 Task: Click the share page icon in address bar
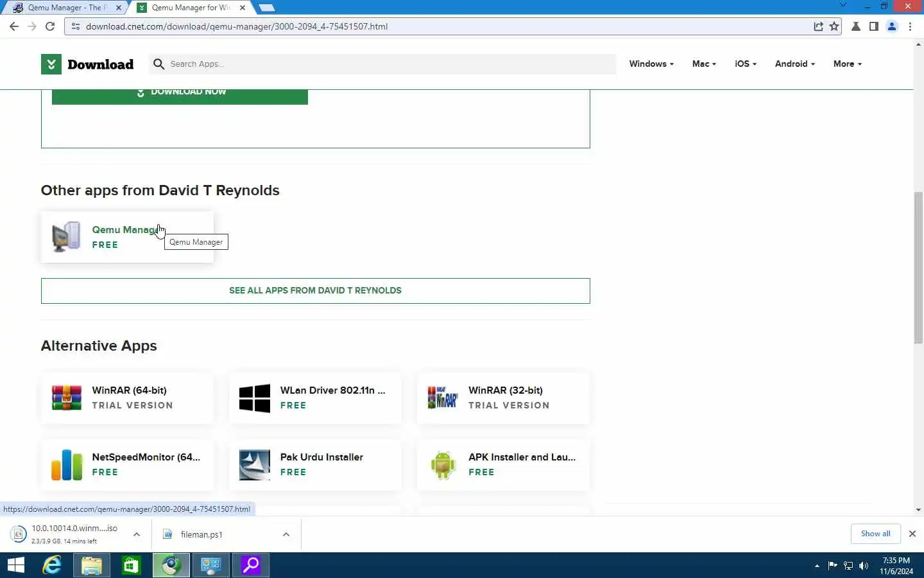click(x=818, y=26)
